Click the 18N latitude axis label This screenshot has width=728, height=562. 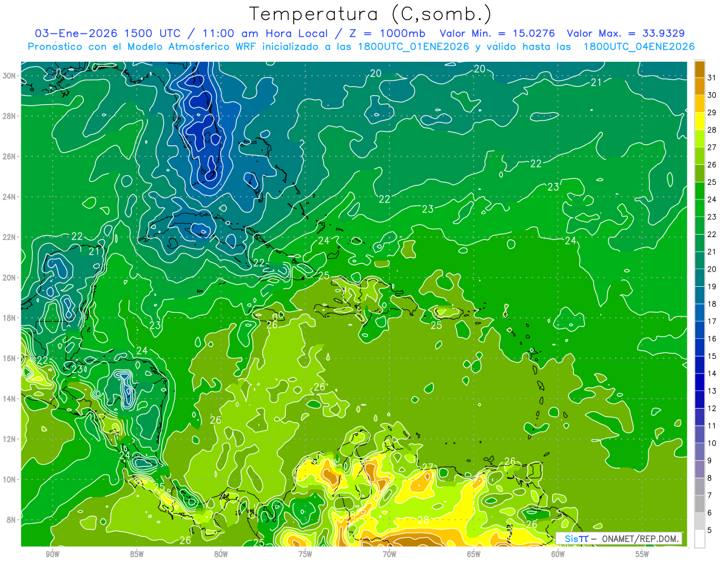point(10,318)
